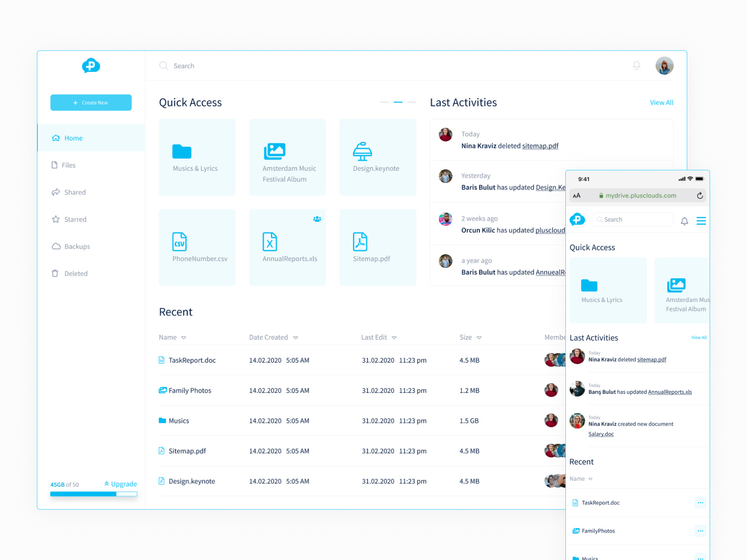Open View All in Last Activities
Image resolution: width=747 pixels, height=560 pixels.
tap(662, 102)
